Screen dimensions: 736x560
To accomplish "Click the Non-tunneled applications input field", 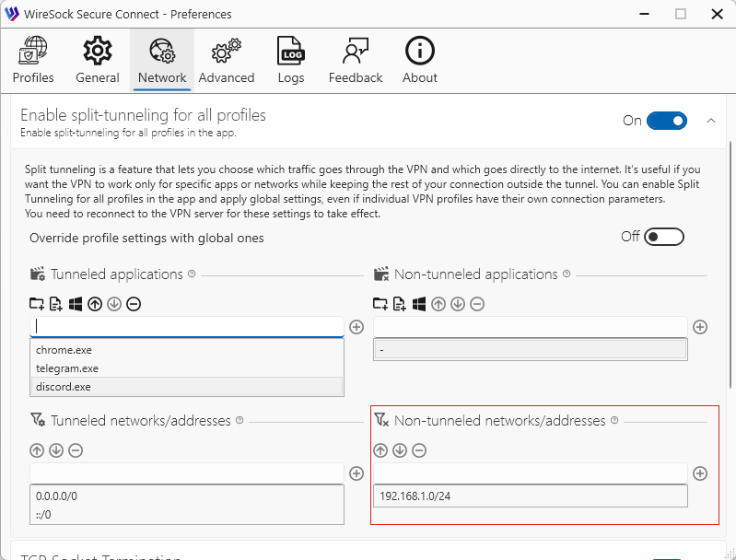I will tap(530, 327).
